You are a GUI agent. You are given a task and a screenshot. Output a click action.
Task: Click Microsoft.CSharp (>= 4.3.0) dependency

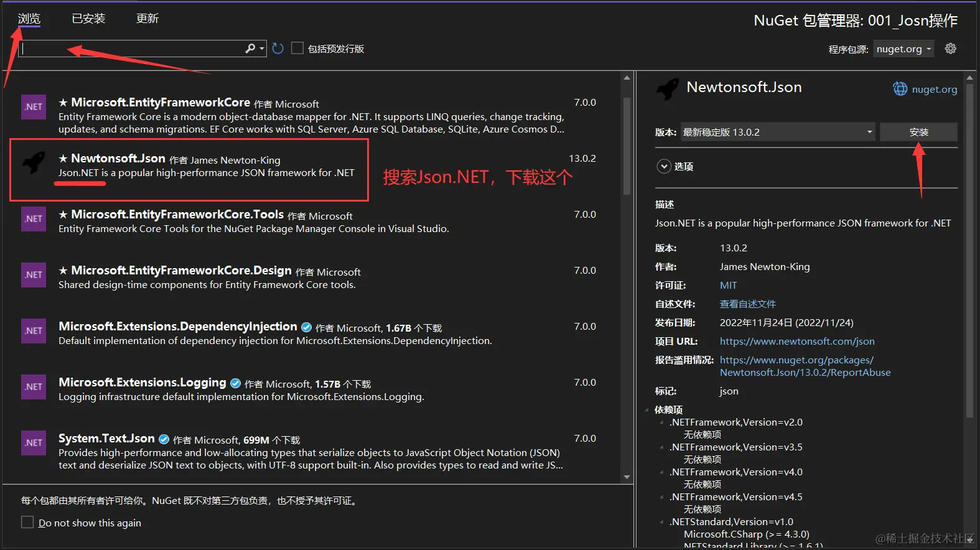pyautogui.click(x=747, y=534)
